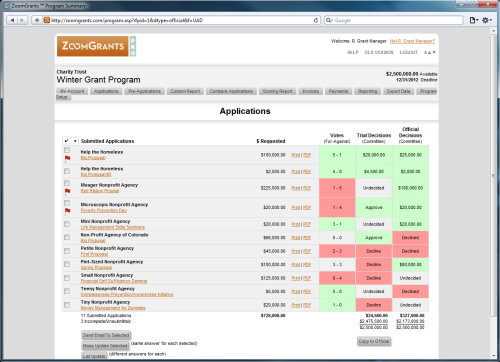This screenshot has height=362, width=500.
Task: Open the Red Ribbon Proposal link
Action: point(100,191)
